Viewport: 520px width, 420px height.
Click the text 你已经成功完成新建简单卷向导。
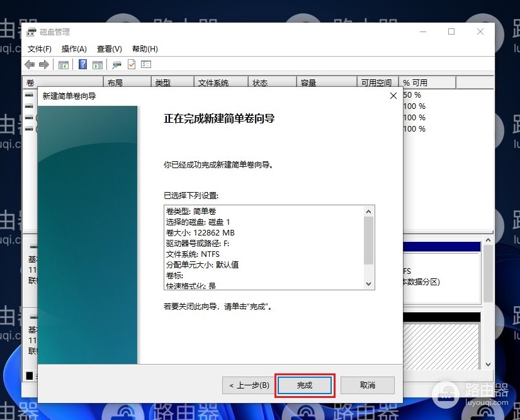[x=219, y=164]
